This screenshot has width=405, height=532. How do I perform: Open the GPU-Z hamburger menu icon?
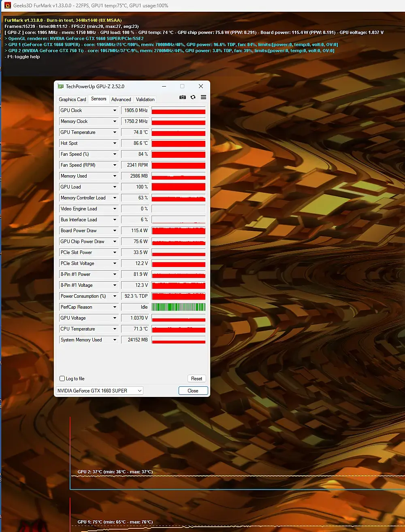[203, 97]
